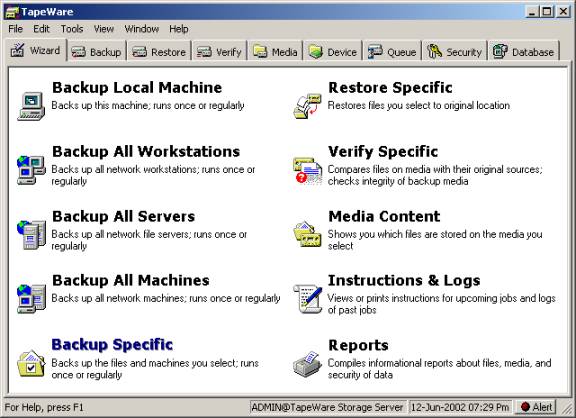576x418 pixels.
Task: Click the Backup Specific folder checkmark icon
Action: tap(31, 364)
